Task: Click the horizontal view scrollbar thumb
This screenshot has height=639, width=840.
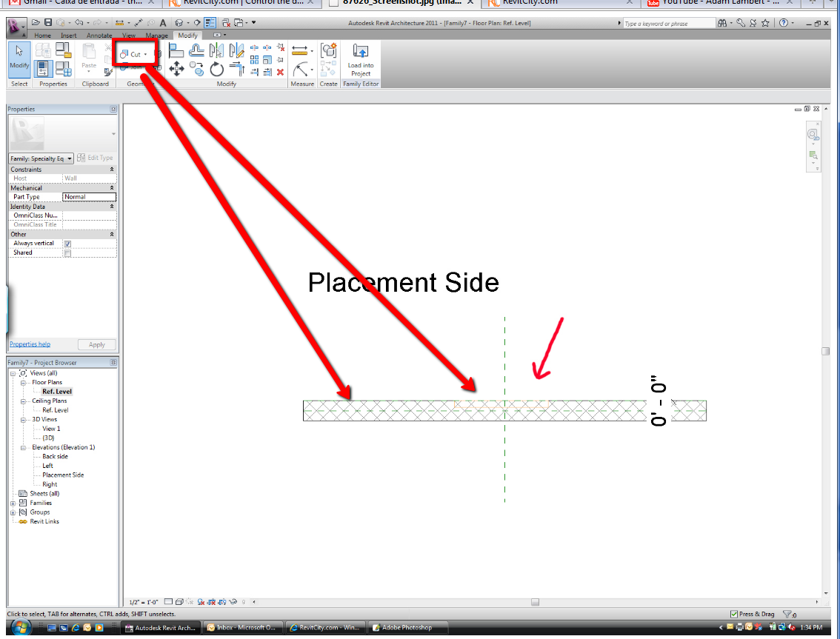Action: tap(535, 602)
